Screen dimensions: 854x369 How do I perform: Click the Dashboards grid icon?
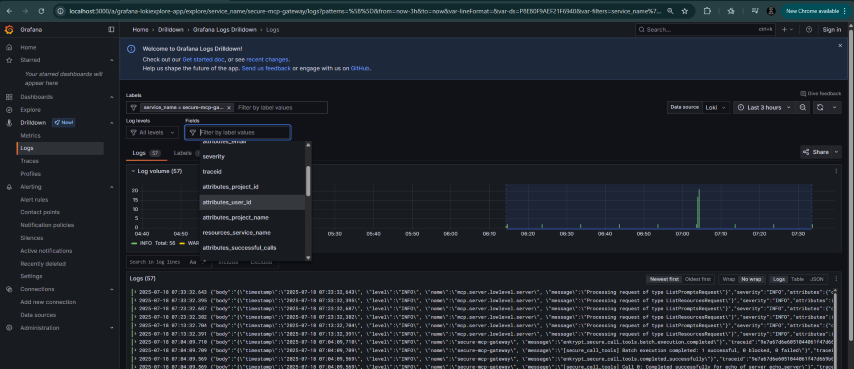click(9, 97)
